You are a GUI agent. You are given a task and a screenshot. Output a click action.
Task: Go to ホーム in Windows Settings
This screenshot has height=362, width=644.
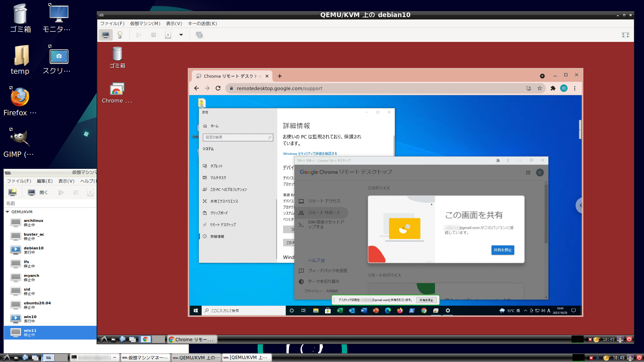[x=211, y=126]
